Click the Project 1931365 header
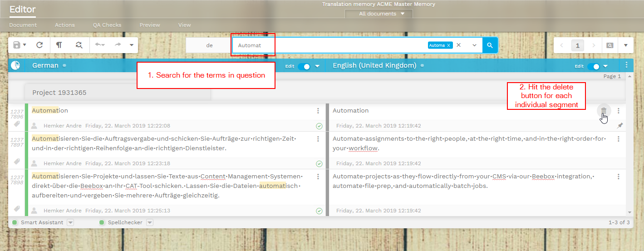 pos(59,93)
